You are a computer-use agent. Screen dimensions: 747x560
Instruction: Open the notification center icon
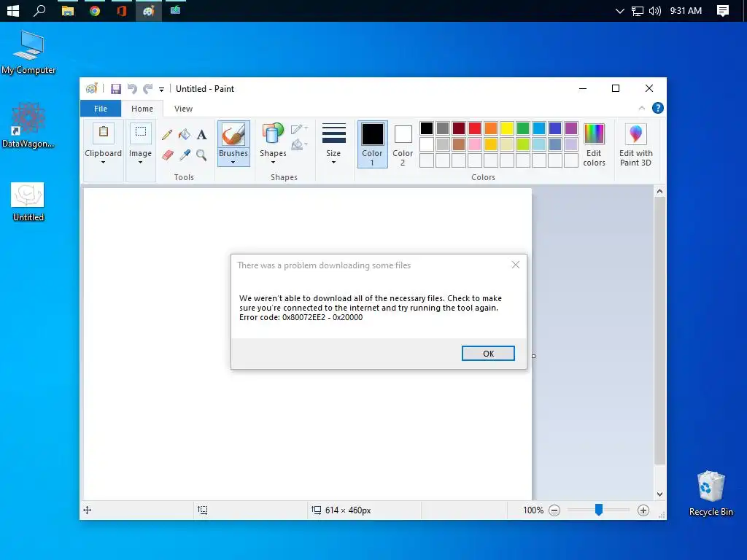tap(723, 10)
